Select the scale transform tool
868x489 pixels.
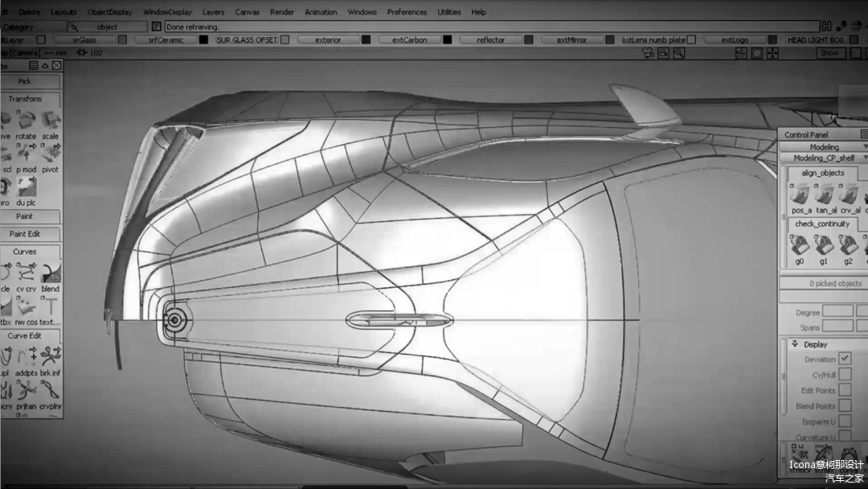pos(51,121)
